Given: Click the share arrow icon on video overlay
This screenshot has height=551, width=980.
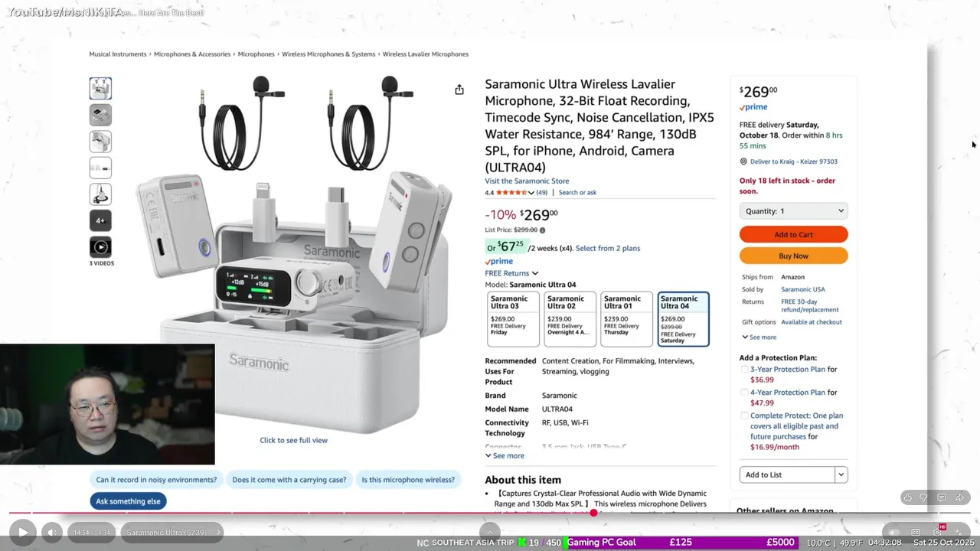Looking at the screenshot, I should tap(959, 497).
